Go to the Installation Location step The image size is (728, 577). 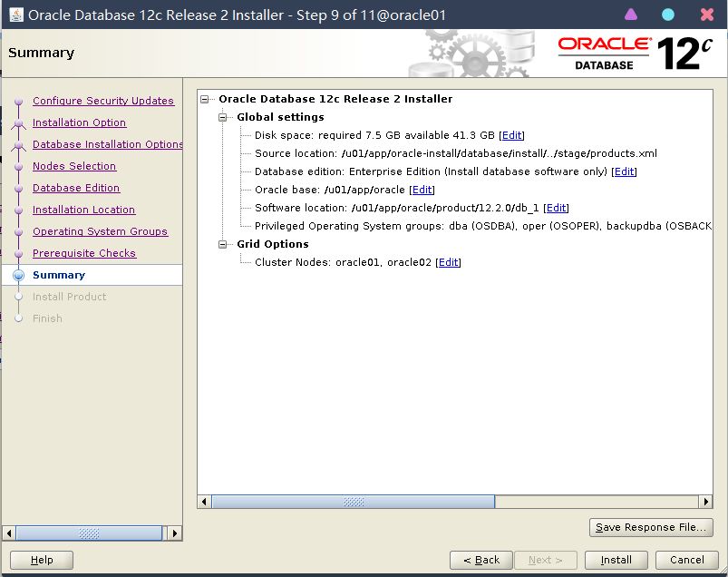(x=83, y=210)
